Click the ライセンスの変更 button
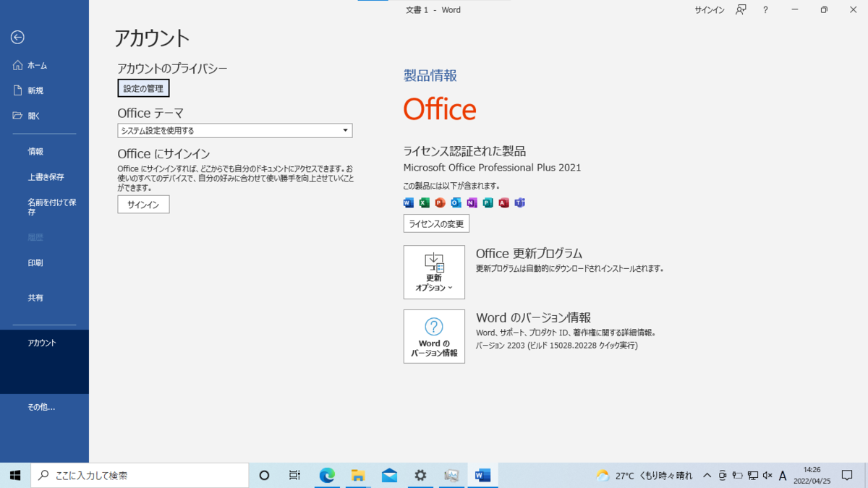This screenshot has height=488, width=868. click(x=436, y=224)
